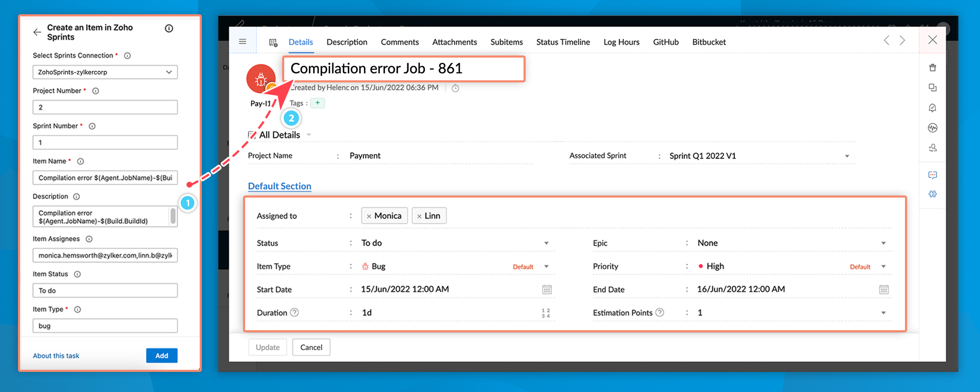This screenshot has height=392, width=980.
Task: Go back from Create an Item panel
Action: point(37,32)
